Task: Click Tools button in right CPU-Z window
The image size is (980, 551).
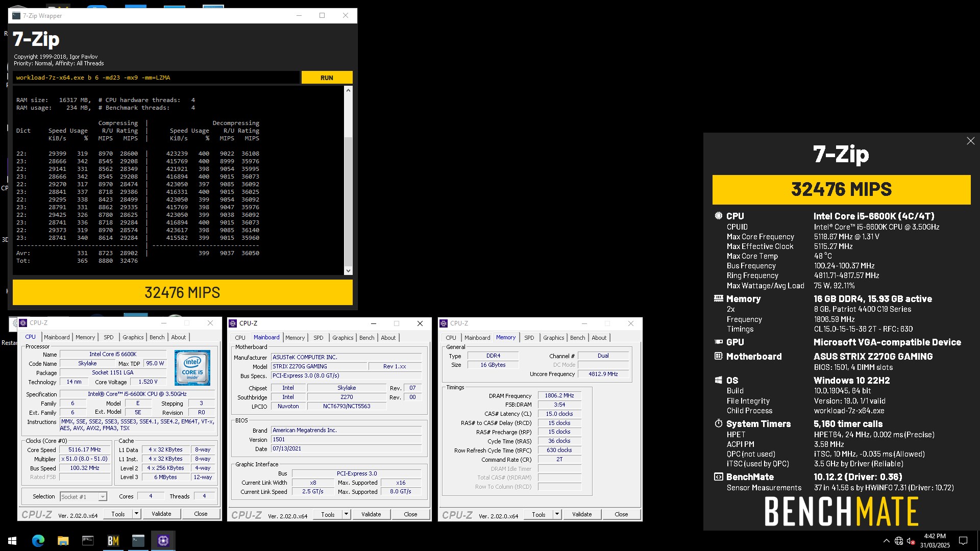Action: pos(538,514)
